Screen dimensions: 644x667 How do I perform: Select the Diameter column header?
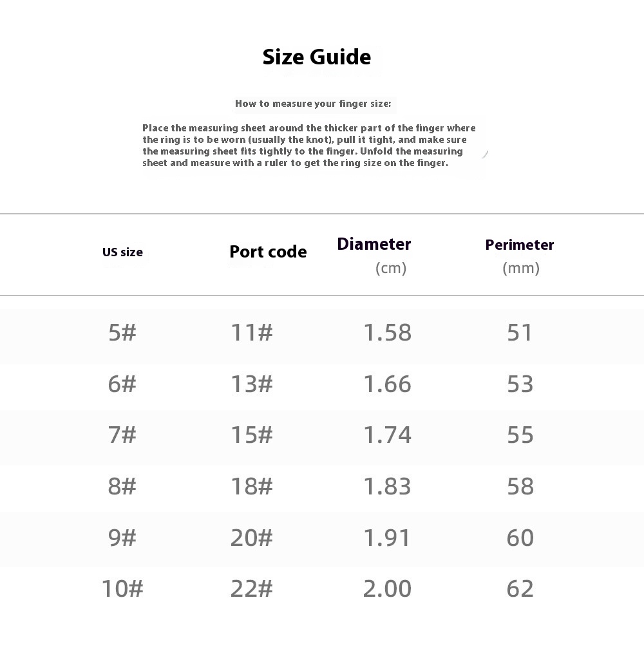[x=374, y=244]
